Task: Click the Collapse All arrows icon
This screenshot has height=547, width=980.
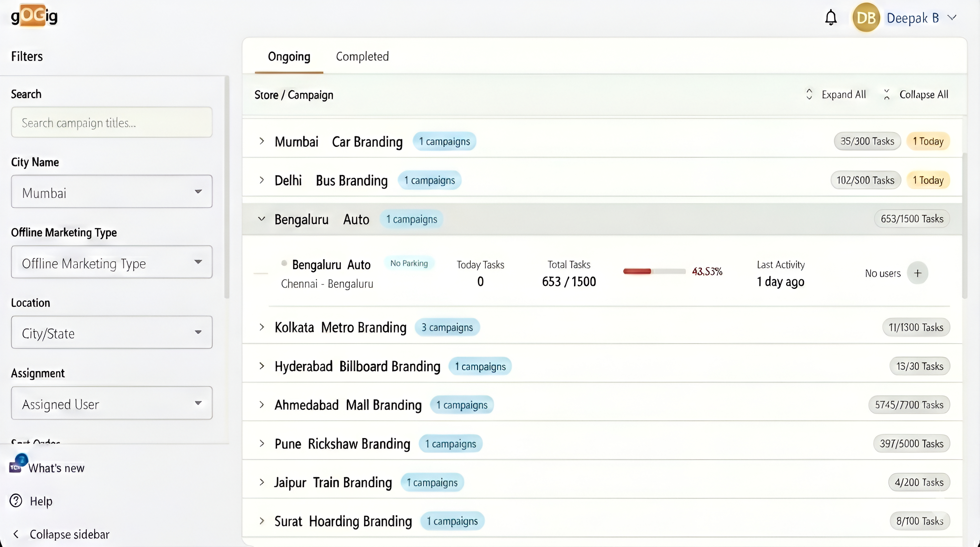Action: point(886,94)
